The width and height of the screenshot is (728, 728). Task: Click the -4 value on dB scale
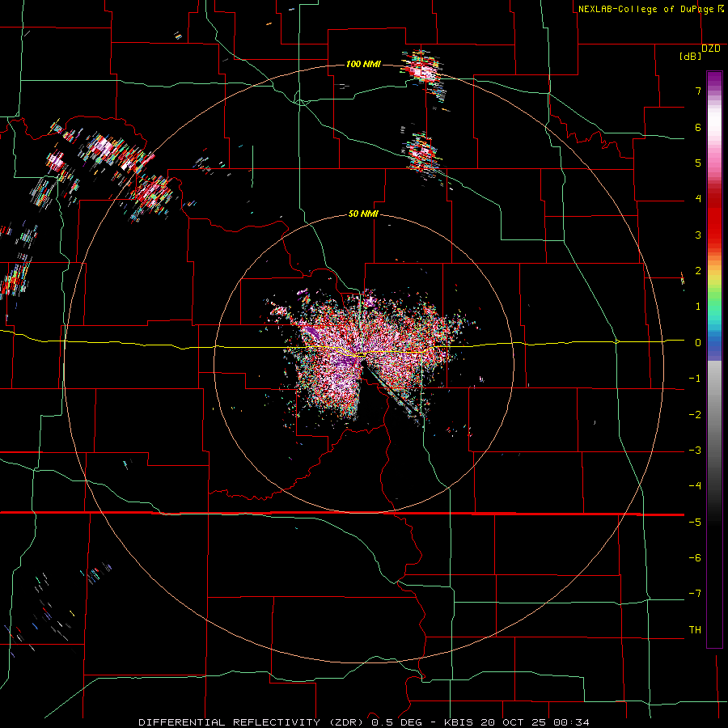pos(695,485)
